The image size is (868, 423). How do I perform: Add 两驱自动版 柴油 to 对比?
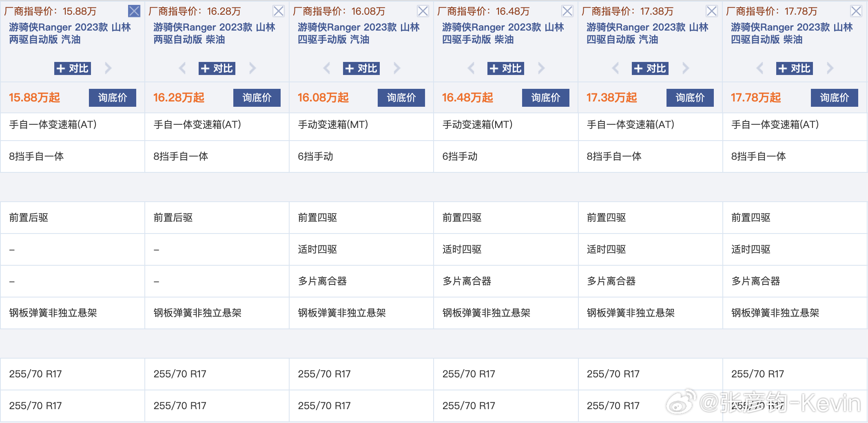coord(217,68)
